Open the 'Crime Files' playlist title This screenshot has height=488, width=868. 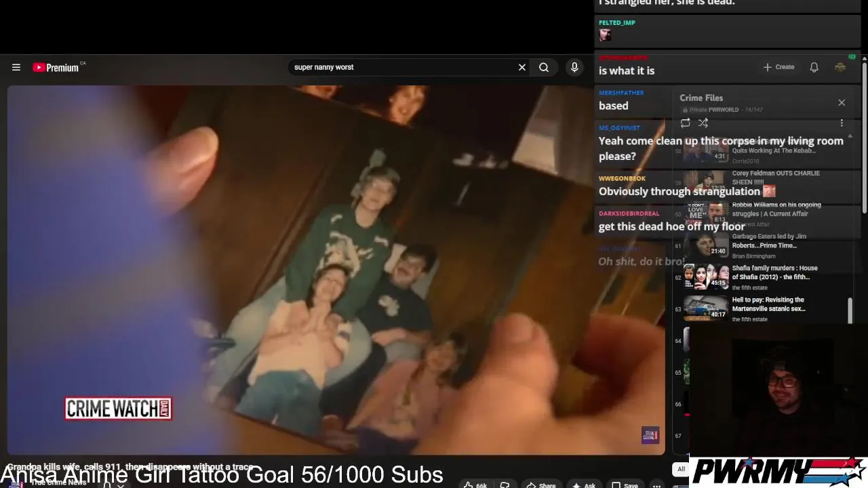pyautogui.click(x=701, y=98)
